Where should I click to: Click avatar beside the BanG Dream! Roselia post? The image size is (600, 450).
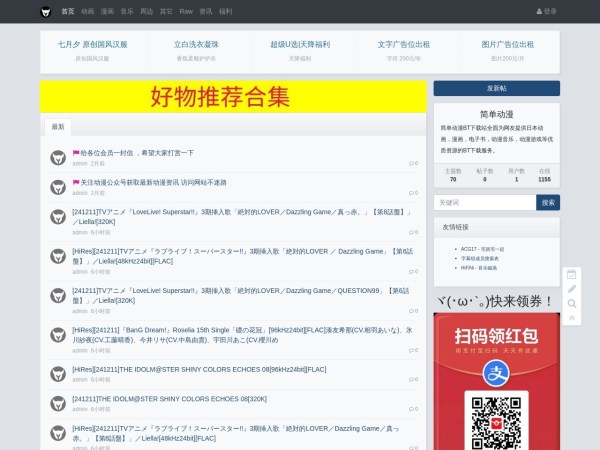tap(58, 333)
